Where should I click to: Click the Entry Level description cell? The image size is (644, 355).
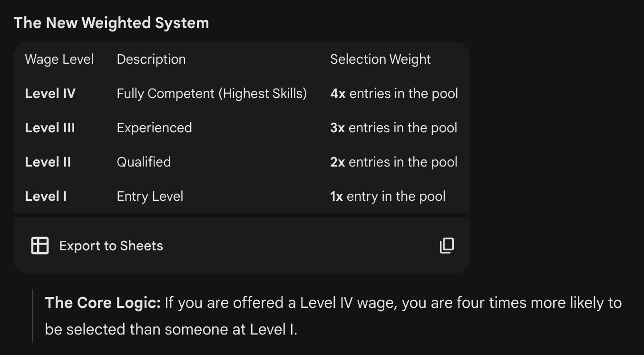150,197
